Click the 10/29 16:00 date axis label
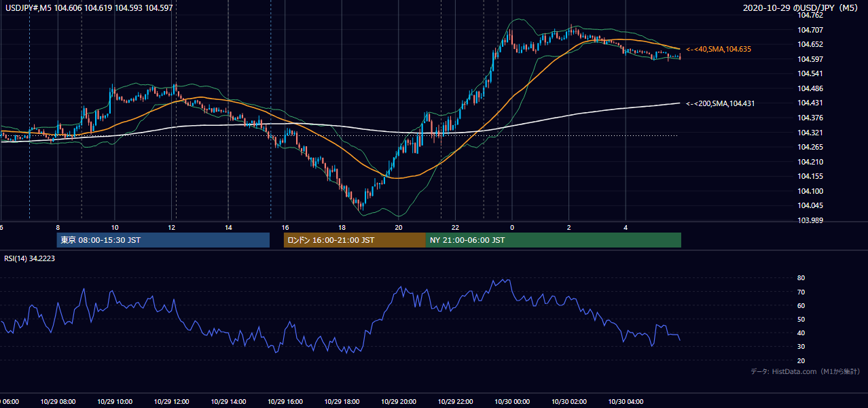This screenshot has height=408, width=868. 285,402
